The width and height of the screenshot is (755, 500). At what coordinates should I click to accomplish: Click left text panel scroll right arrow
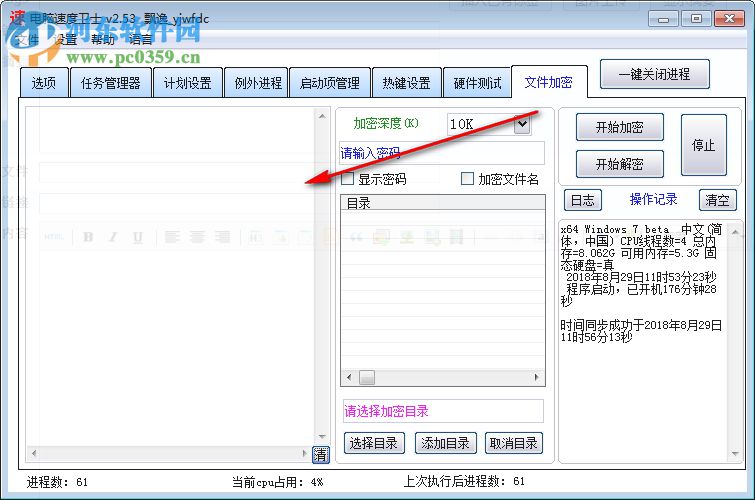(304, 453)
